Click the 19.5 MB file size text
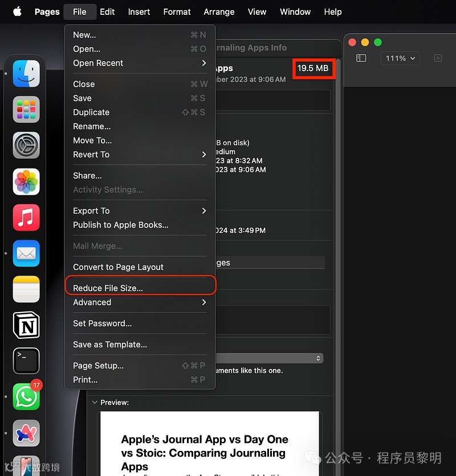Screen dimensions: 456x476 (x=313, y=68)
